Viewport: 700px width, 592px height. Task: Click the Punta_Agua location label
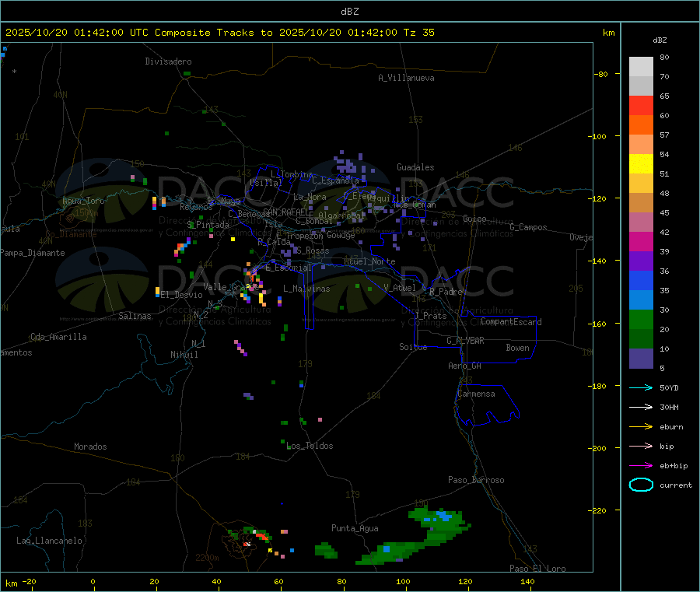[x=355, y=528]
